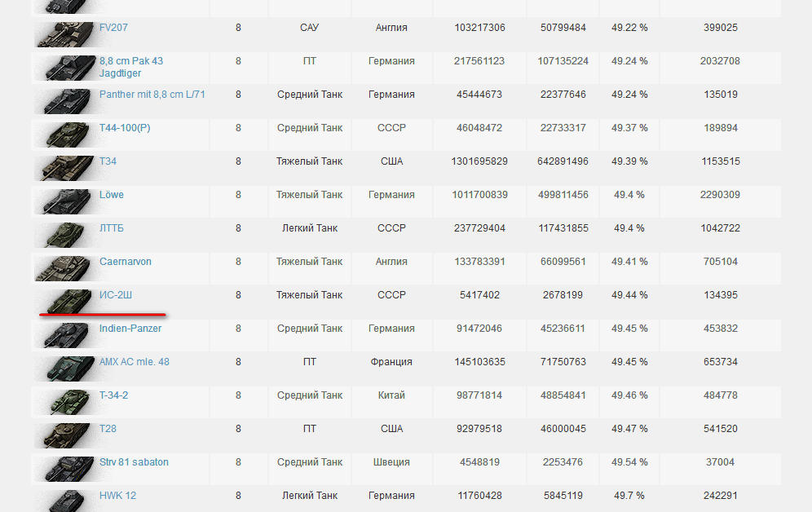The height and width of the screenshot is (512, 812).
Task: Open the HWK 12 tank link
Action: point(117,496)
